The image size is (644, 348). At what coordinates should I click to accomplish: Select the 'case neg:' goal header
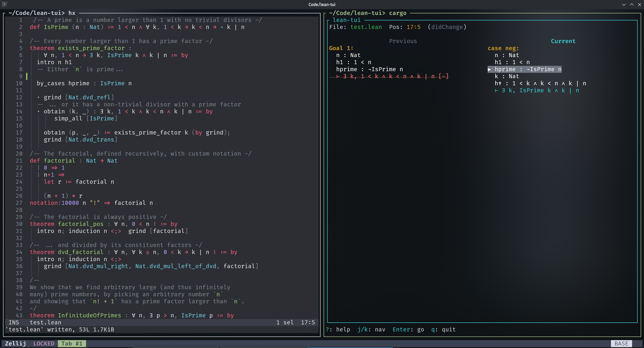click(x=503, y=48)
